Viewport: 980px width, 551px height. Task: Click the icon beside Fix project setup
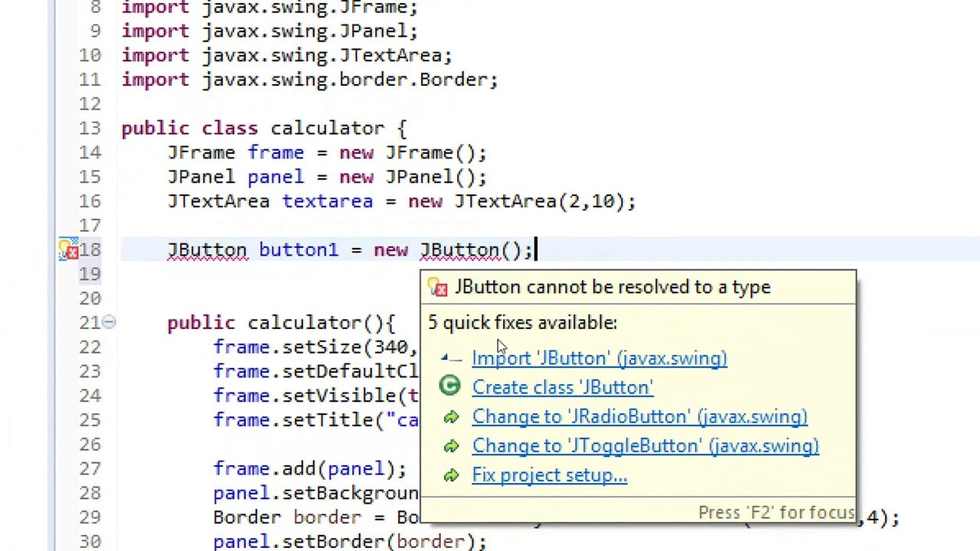(451, 475)
